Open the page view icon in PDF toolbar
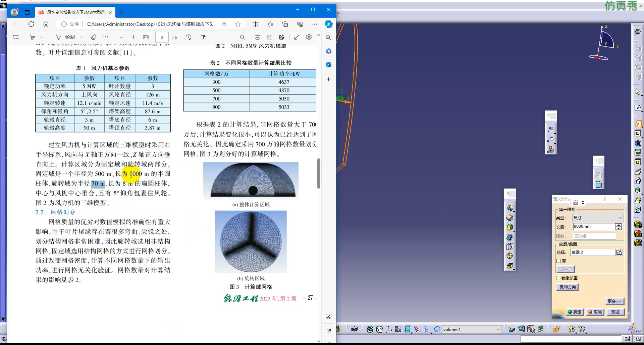644x345 pixels. pos(204,37)
